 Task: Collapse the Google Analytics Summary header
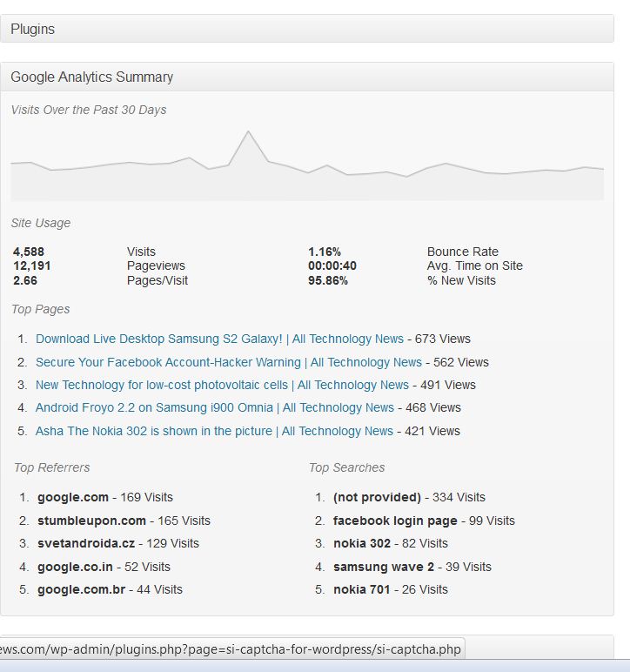click(x=306, y=77)
